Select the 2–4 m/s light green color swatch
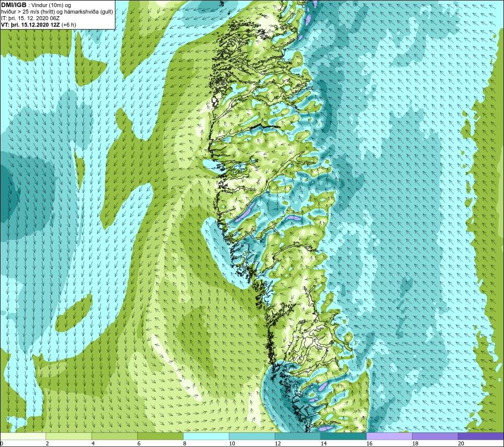The width and height of the screenshot is (504, 447). click(x=69, y=436)
